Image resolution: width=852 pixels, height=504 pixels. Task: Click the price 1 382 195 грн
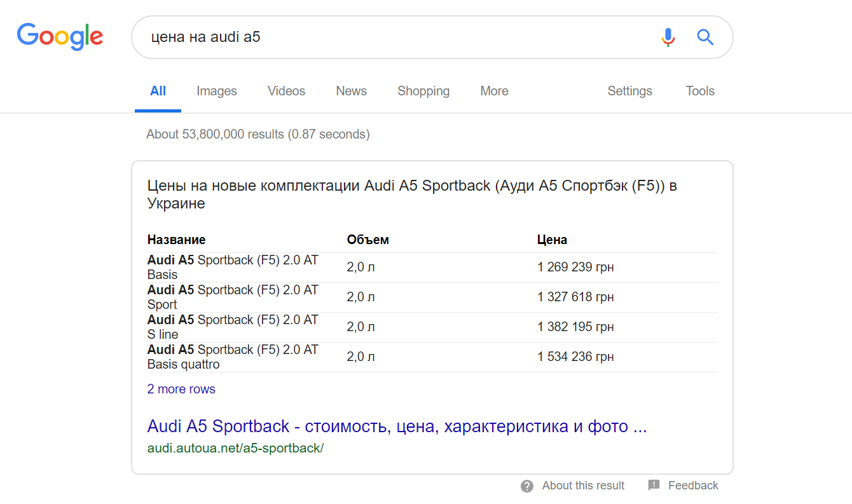point(575,327)
